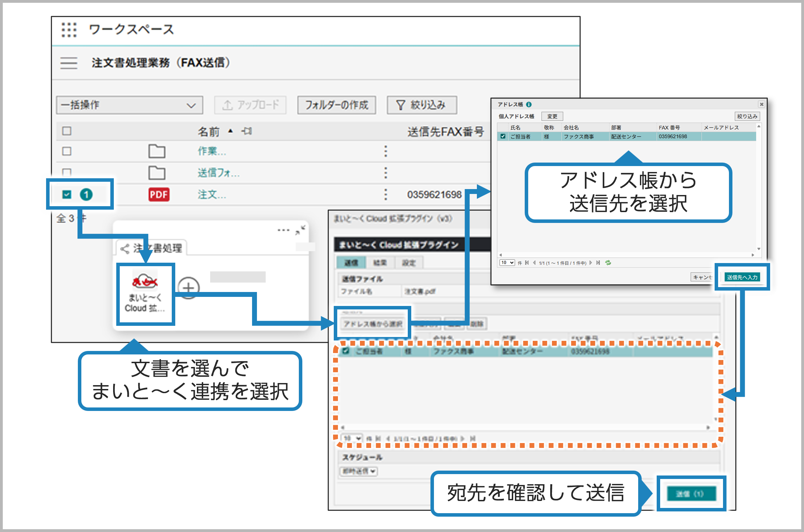Click the アドレス帳から選択 button

point(373,323)
